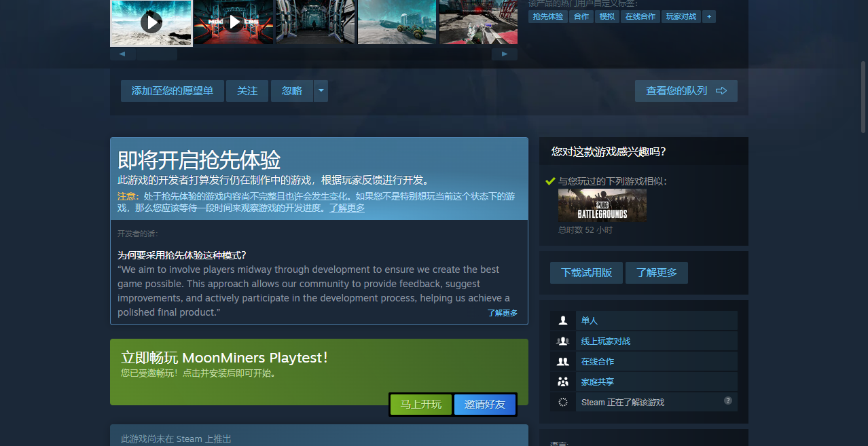Click the 开发者的话 label
Screen dimensions: 868x446
[138, 234]
